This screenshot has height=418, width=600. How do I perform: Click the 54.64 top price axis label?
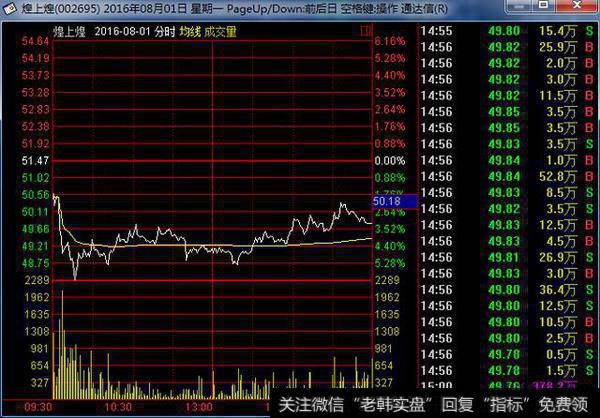click(36, 41)
